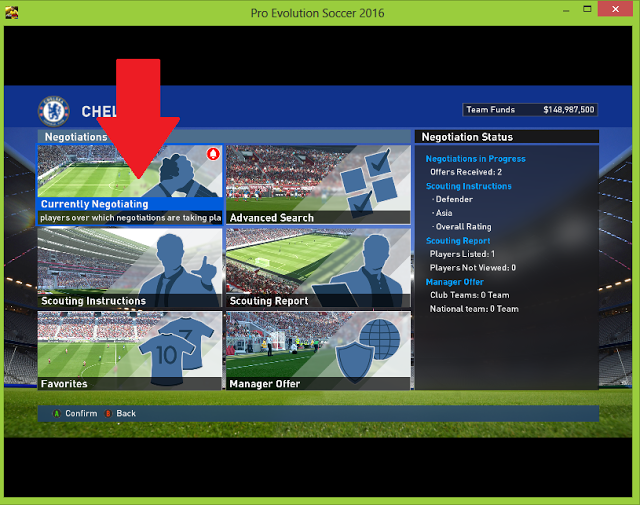The height and width of the screenshot is (505, 640).
Task: Click the red B Back button icon
Action: 108,414
